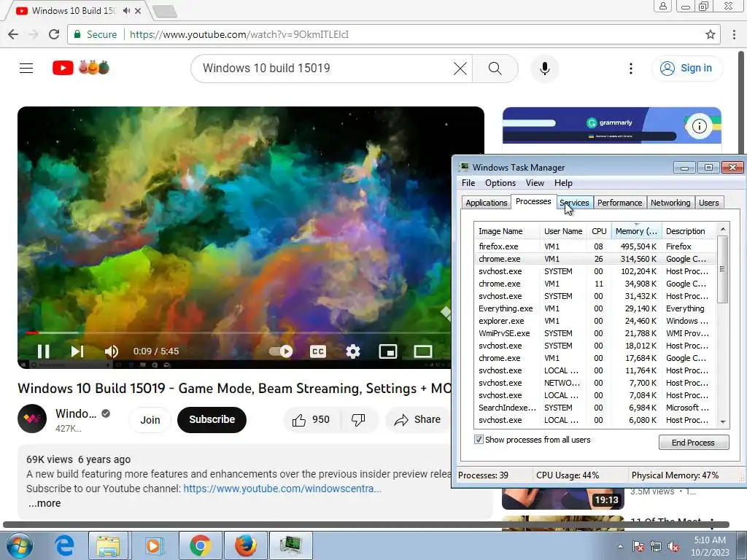Select the Everything.exe process row
This screenshot has width=747, height=560.
[595, 308]
